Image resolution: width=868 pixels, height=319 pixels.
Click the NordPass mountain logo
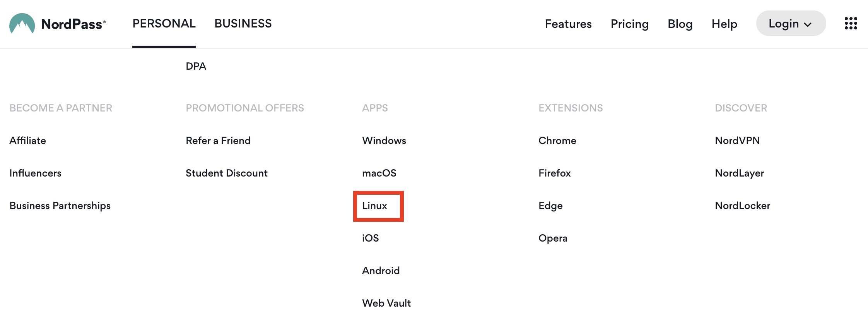(22, 24)
